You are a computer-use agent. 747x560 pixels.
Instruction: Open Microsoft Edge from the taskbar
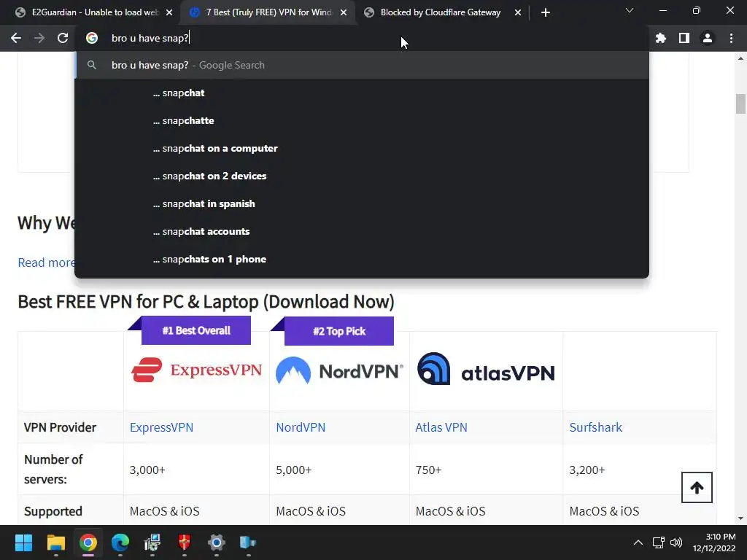[x=120, y=542]
